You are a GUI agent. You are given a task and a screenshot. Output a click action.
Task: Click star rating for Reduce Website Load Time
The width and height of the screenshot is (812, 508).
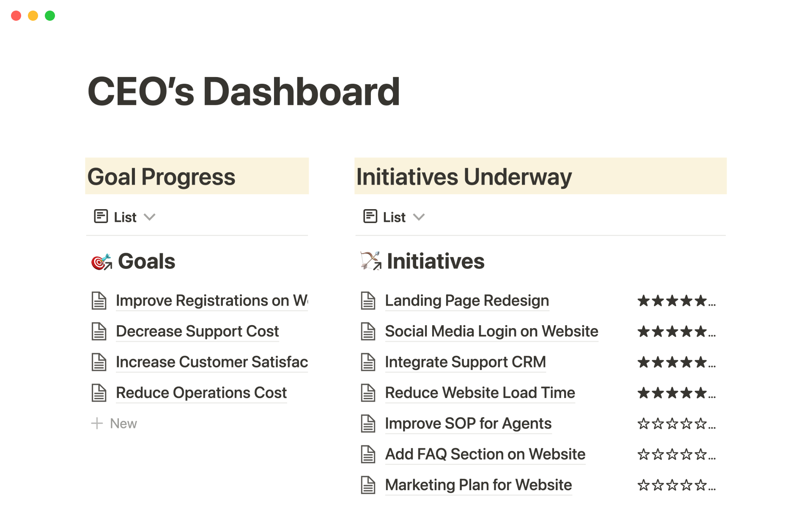(676, 393)
